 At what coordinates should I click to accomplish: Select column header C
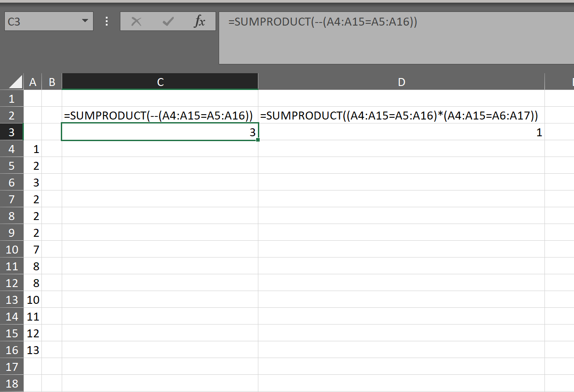click(160, 82)
